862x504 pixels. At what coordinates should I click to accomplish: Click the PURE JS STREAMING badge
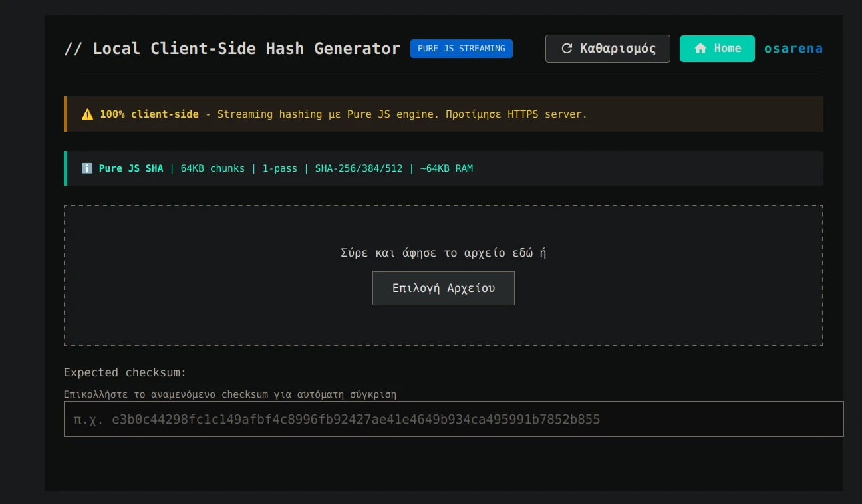click(x=462, y=49)
